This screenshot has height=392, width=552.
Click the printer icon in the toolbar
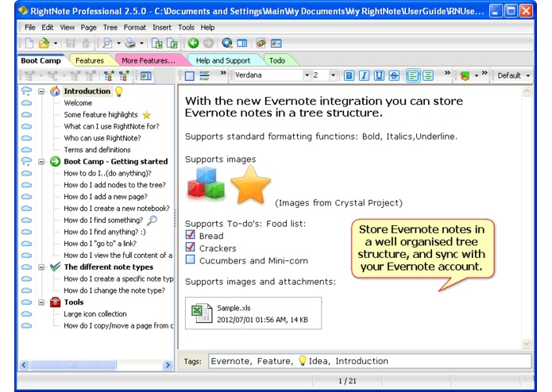130,43
